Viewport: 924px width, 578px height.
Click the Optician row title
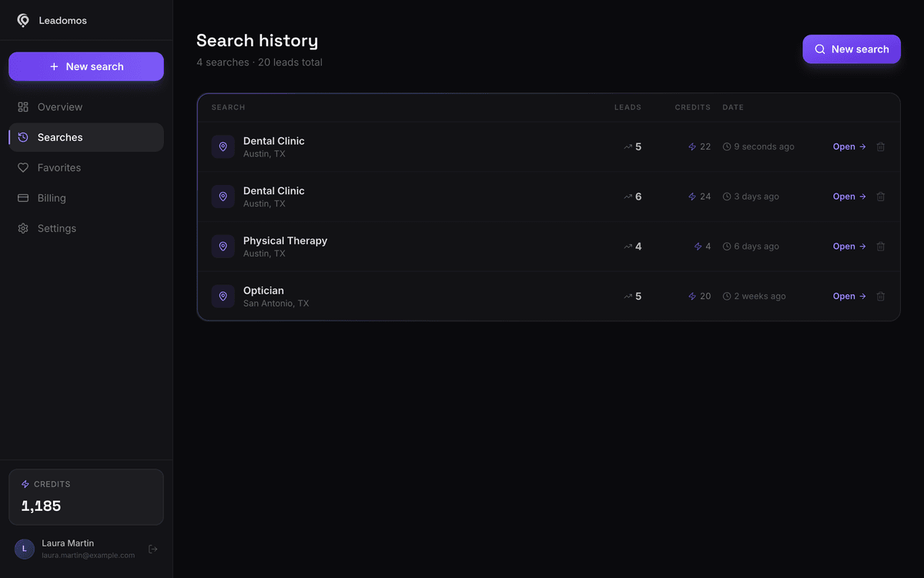pos(263,291)
